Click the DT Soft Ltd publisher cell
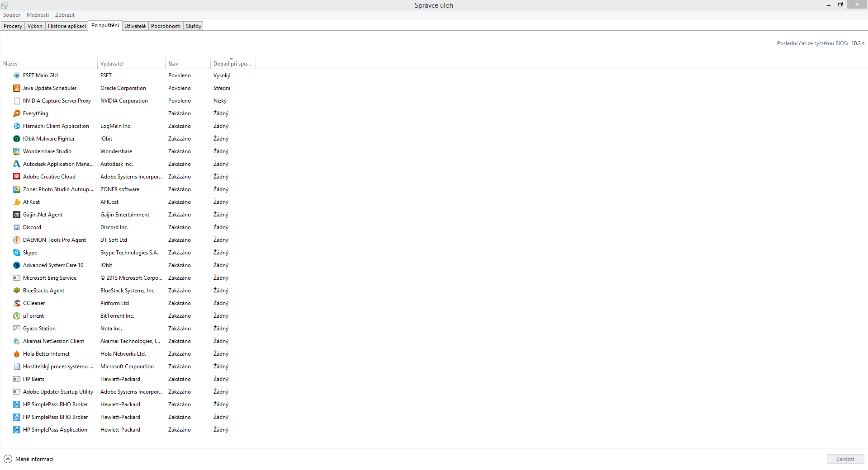Screen dimensions: 868x470 pyautogui.click(x=114, y=240)
